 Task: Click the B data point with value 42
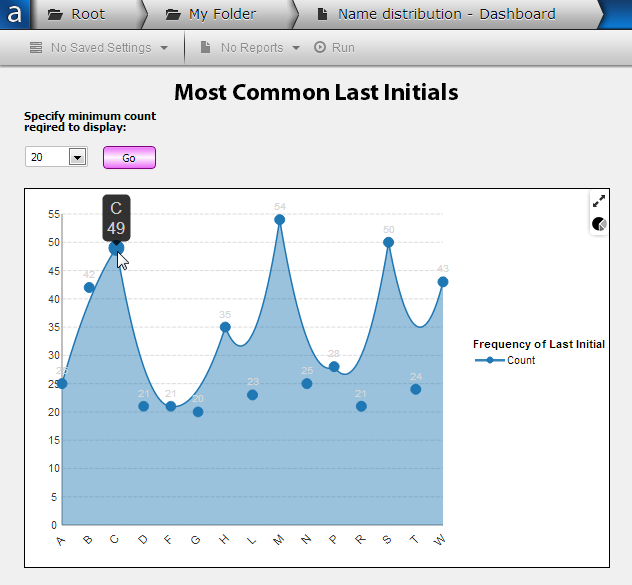coord(89,287)
